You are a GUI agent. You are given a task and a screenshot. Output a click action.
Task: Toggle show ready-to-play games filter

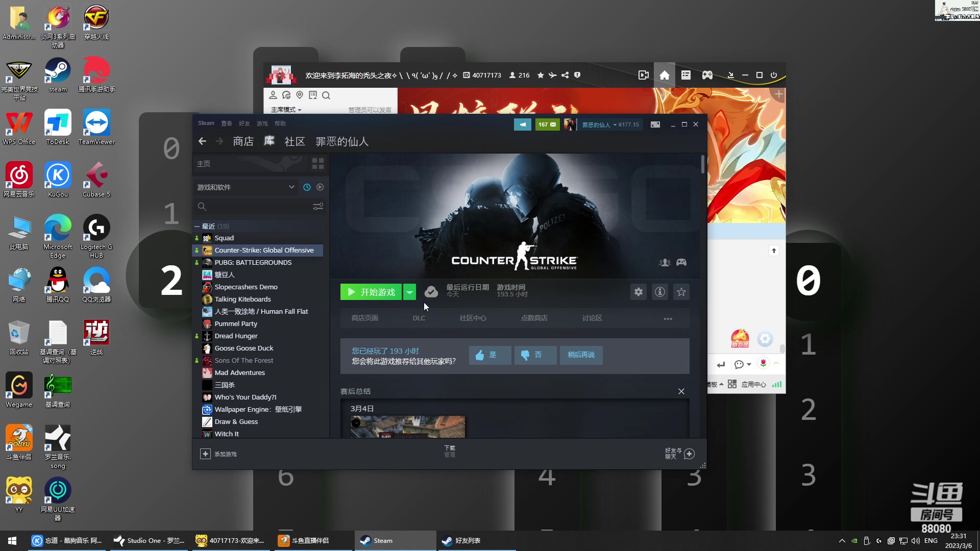(x=320, y=187)
